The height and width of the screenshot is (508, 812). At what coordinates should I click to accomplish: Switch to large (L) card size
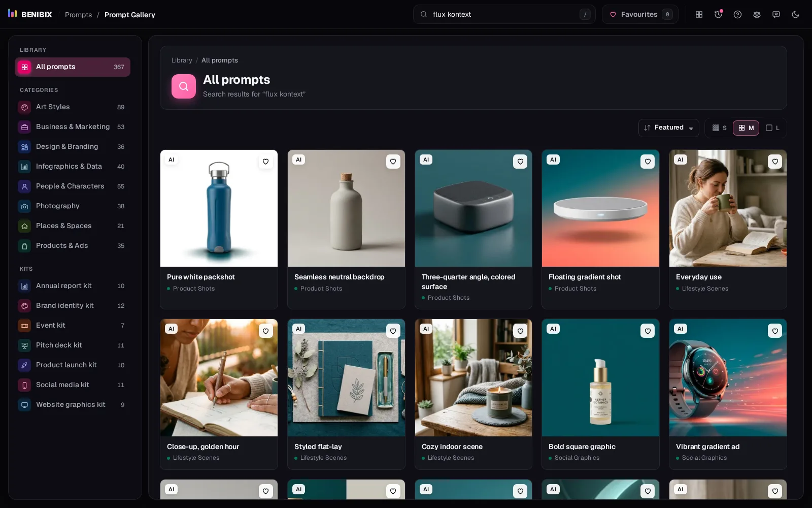coord(772,128)
